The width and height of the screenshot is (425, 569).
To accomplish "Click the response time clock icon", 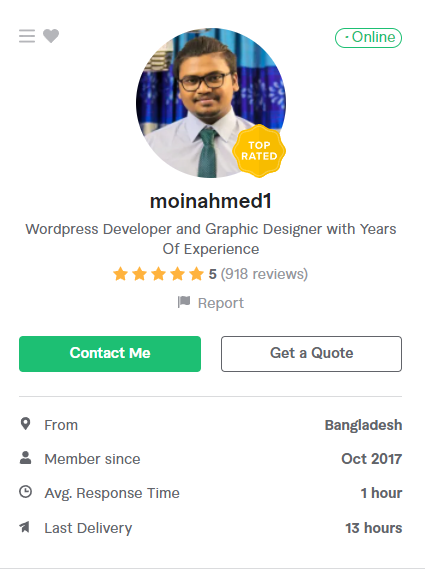I will pyautogui.click(x=25, y=492).
